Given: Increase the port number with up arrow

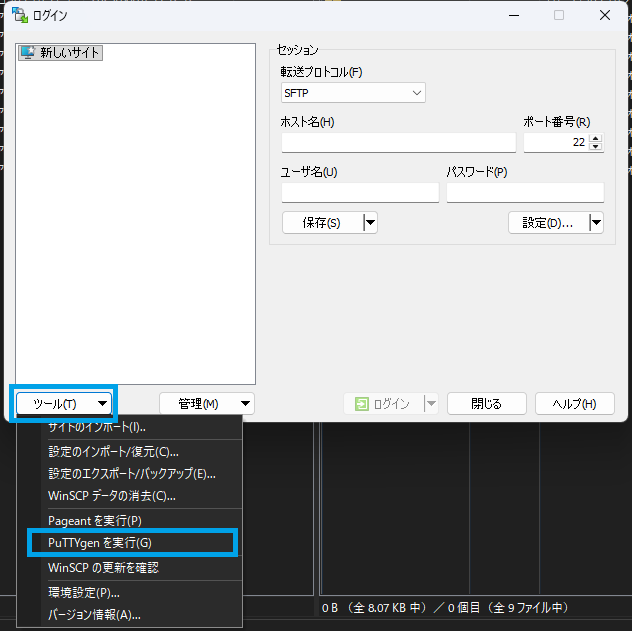Looking at the screenshot, I should (x=596, y=138).
